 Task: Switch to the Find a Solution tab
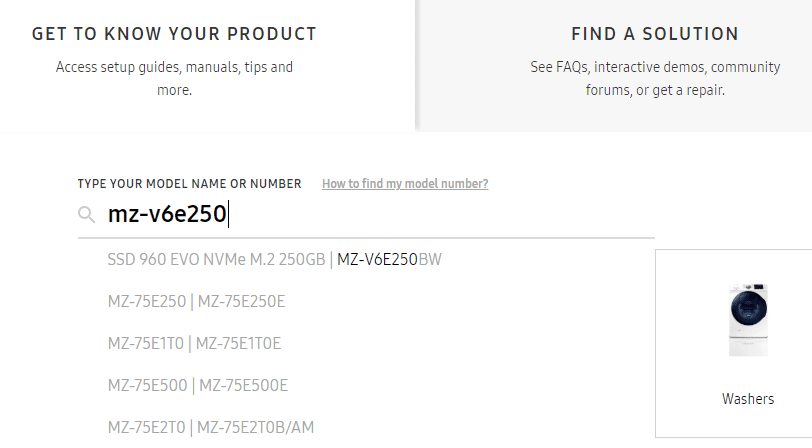[654, 34]
